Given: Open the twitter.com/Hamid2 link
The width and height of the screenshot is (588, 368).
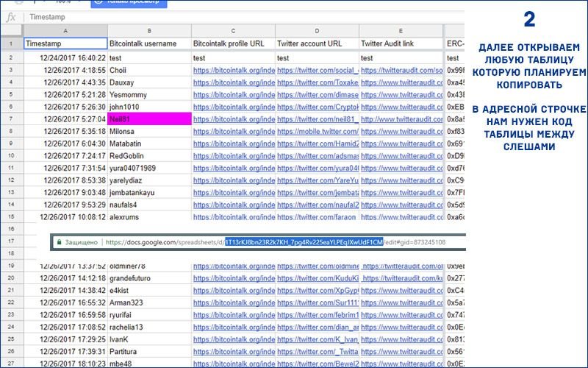Looking at the screenshot, I should pyautogui.click(x=318, y=144).
